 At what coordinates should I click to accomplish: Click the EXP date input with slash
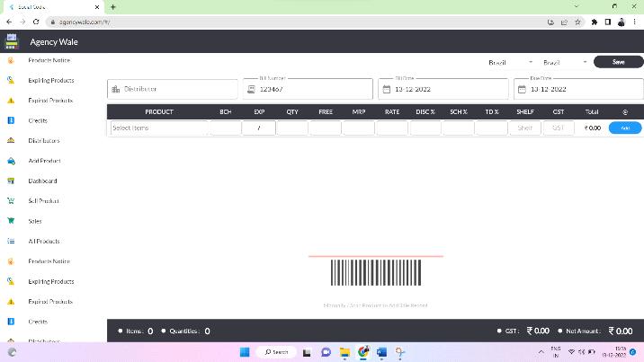[x=259, y=128]
